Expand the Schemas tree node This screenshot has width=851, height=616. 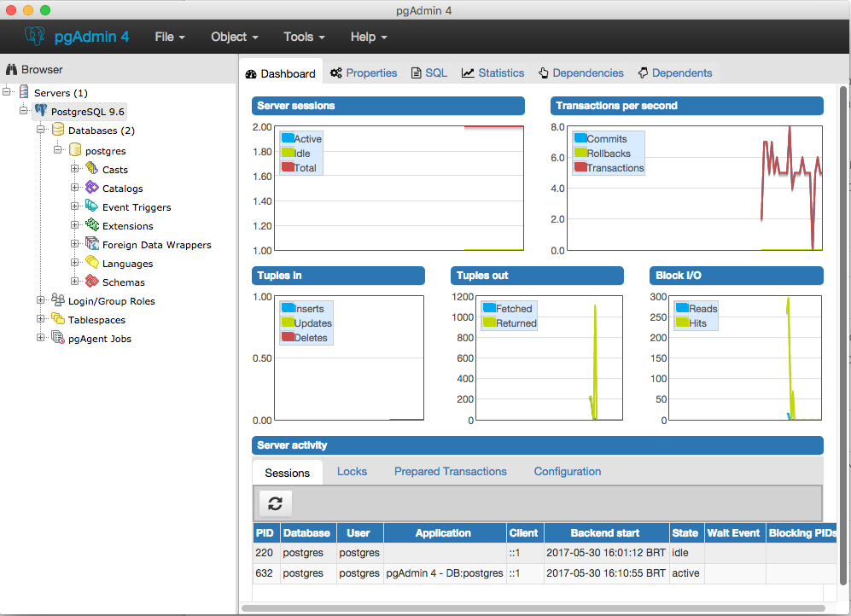75,281
